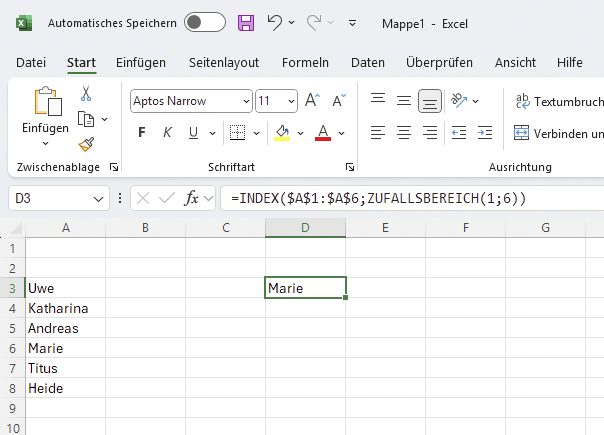Image resolution: width=604 pixels, height=435 pixels.
Task: Click the Excel app logo
Action: click(24, 23)
